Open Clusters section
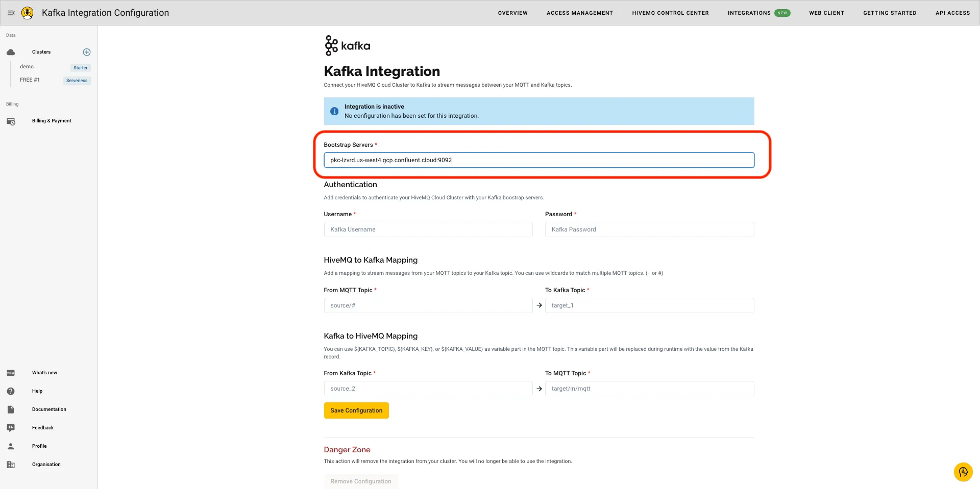The height and width of the screenshot is (489, 980). tap(41, 52)
